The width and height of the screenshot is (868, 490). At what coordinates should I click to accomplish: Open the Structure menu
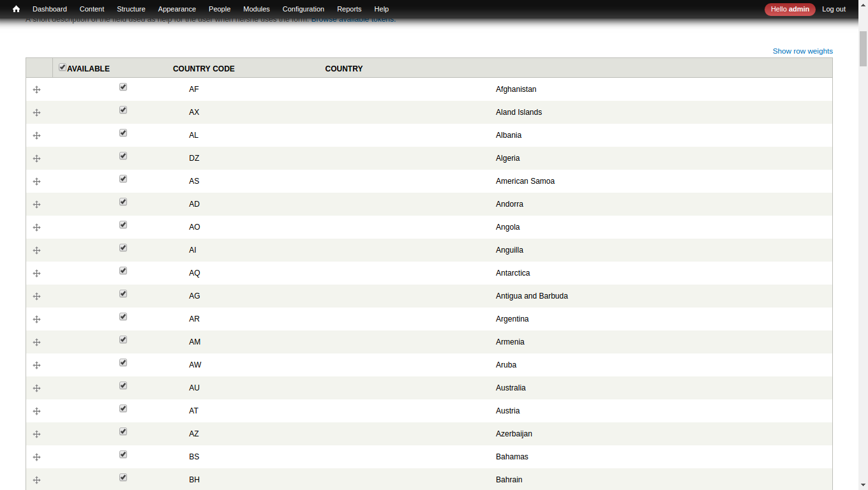(x=131, y=9)
